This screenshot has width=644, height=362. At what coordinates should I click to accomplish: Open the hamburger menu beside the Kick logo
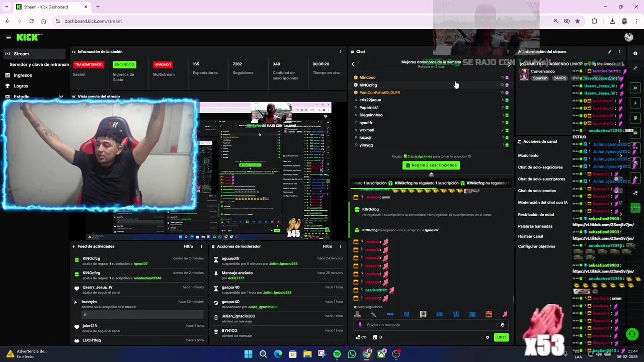tap(9, 37)
